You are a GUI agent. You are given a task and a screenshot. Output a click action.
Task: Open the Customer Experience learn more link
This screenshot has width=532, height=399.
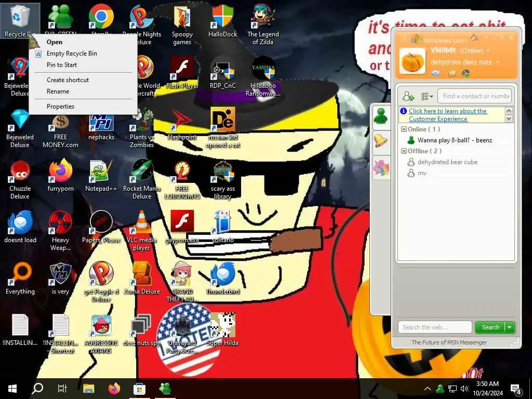pos(447,115)
